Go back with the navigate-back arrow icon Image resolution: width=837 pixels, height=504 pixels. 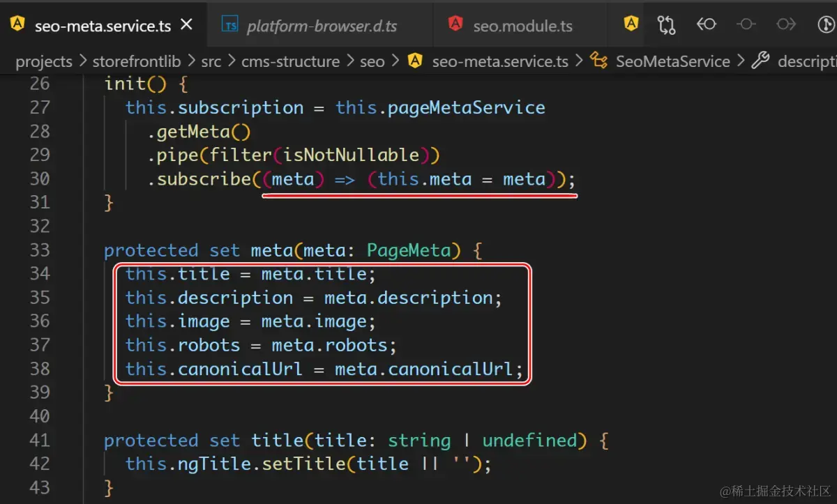[x=707, y=25]
